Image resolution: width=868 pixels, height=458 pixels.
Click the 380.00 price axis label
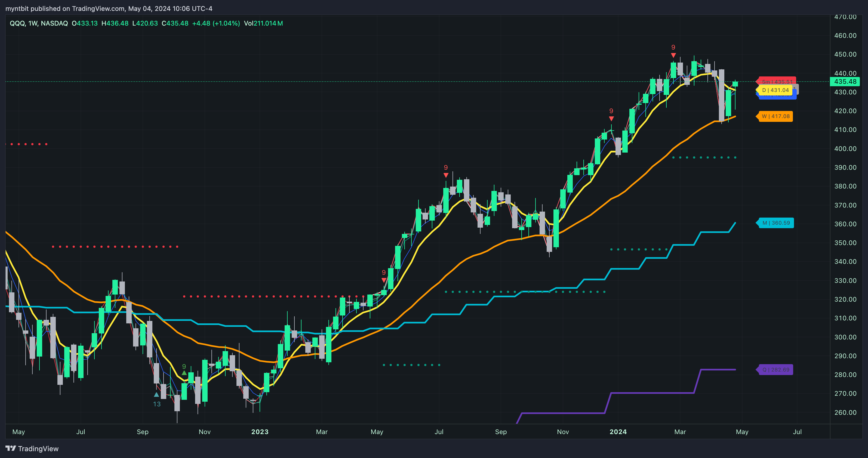(845, 186)
